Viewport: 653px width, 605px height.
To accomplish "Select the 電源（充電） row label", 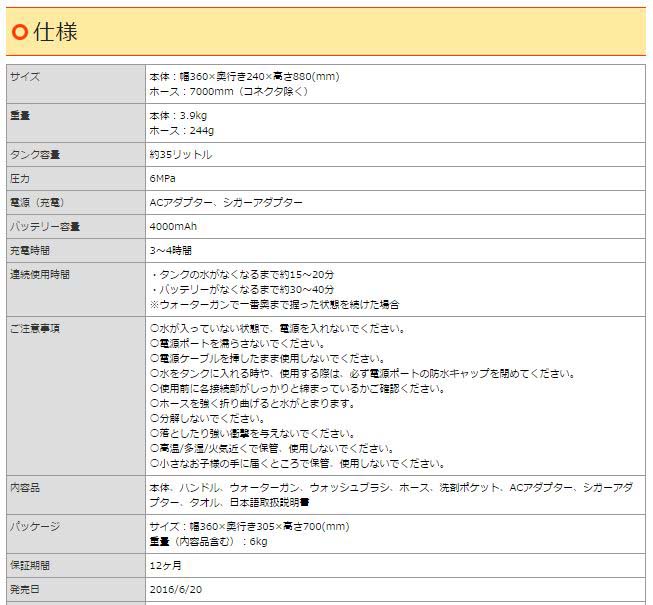I will (x=37, y=203).
